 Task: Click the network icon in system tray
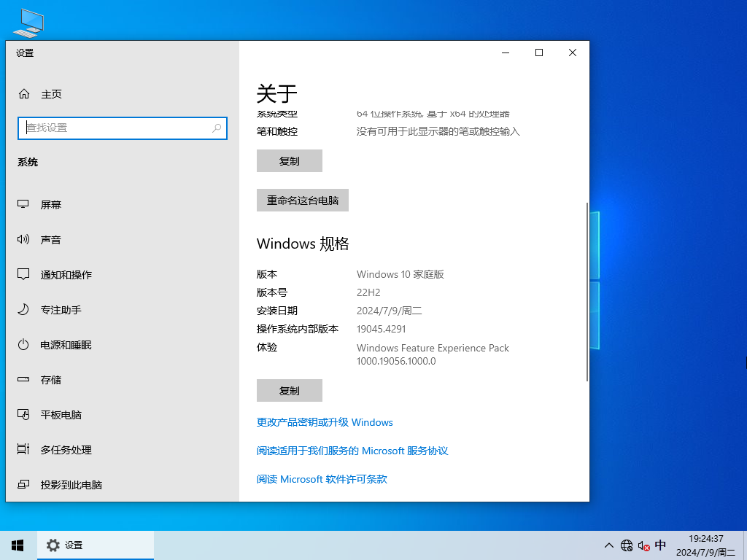coord(626,545)
